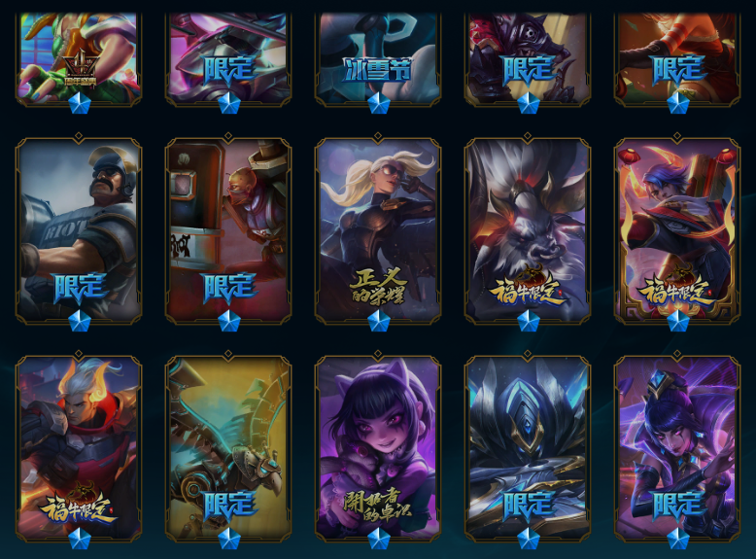Screen dimensions: 756x559
Task: Select the riot shield masked character 限定 card
Action: pyautogui.click(x=228, y=230)
